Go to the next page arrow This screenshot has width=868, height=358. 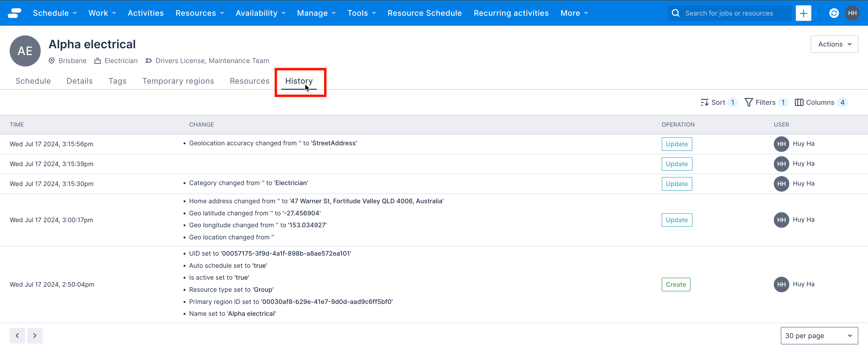(35, 336)
